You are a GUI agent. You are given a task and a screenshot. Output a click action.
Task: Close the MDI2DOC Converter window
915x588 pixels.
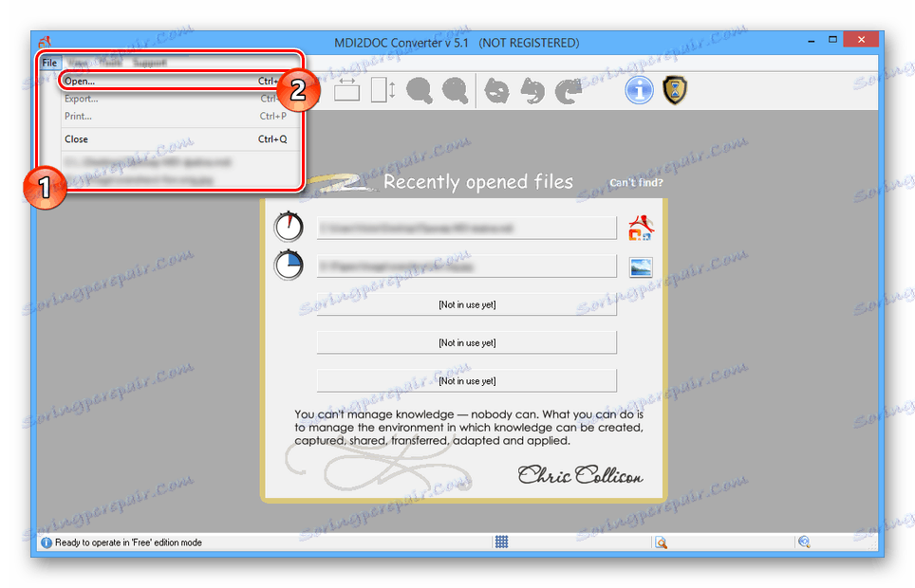coord(861,40)
